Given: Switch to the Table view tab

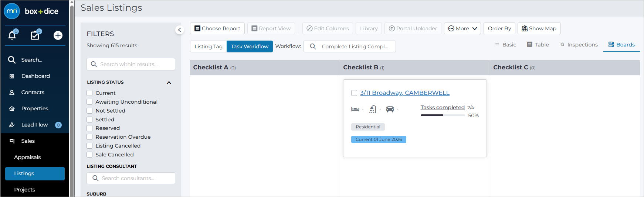Looking at the screenshot, I should (538, 45).
